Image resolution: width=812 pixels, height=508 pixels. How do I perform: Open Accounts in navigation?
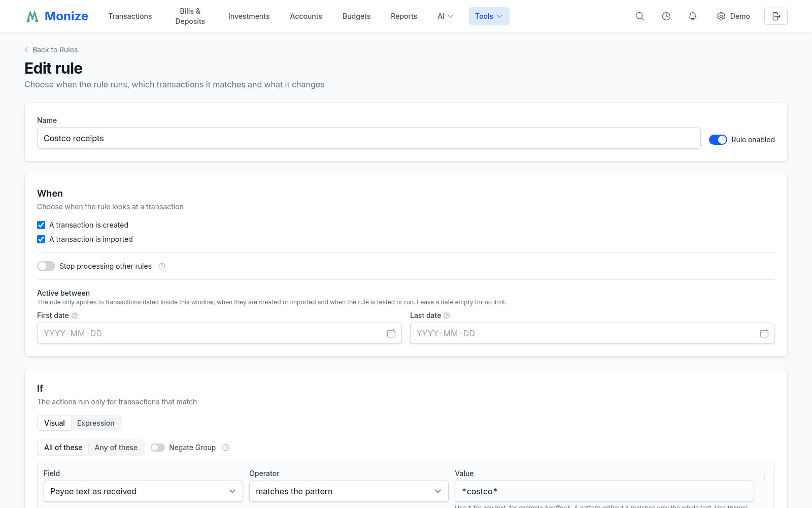pos(306,16)
